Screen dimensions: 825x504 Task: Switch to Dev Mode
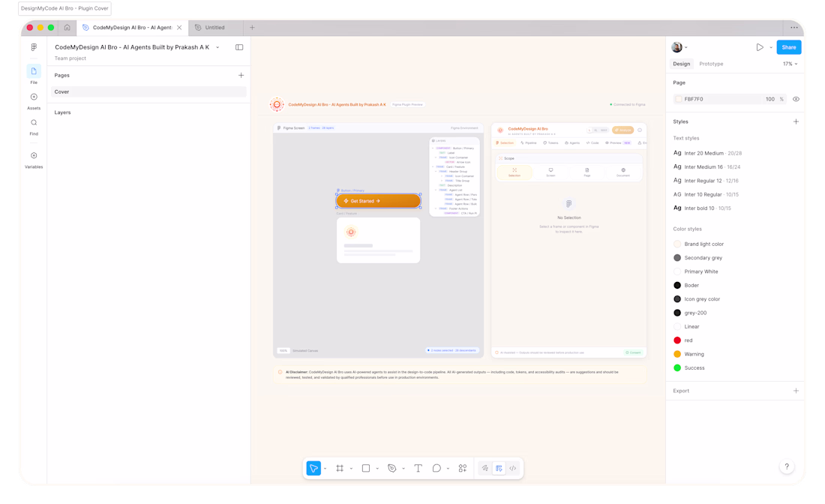point(513,468)
